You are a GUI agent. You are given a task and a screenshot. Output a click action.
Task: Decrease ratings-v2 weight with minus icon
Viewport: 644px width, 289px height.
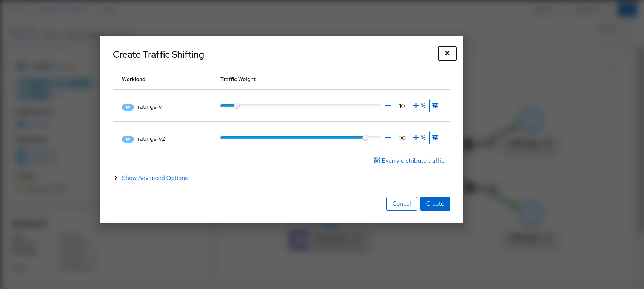388,138
